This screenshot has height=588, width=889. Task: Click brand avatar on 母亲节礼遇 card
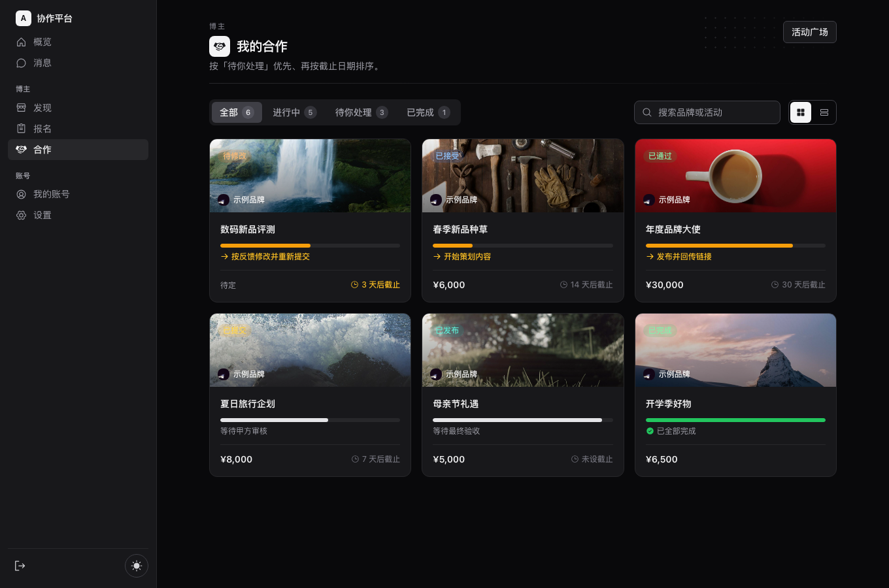(x=436, y=374)
